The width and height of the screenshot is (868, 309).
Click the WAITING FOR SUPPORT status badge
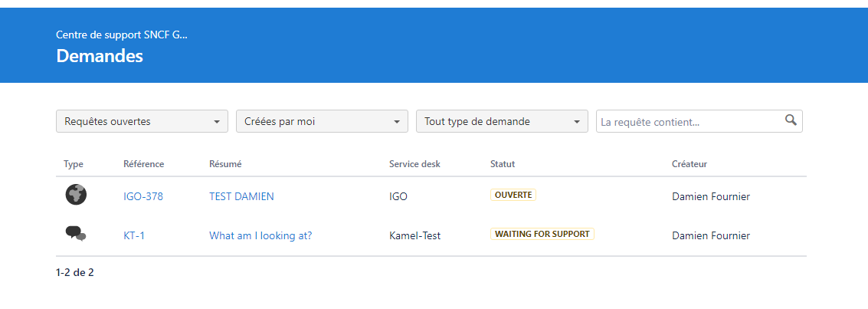[x=542, y=234]
